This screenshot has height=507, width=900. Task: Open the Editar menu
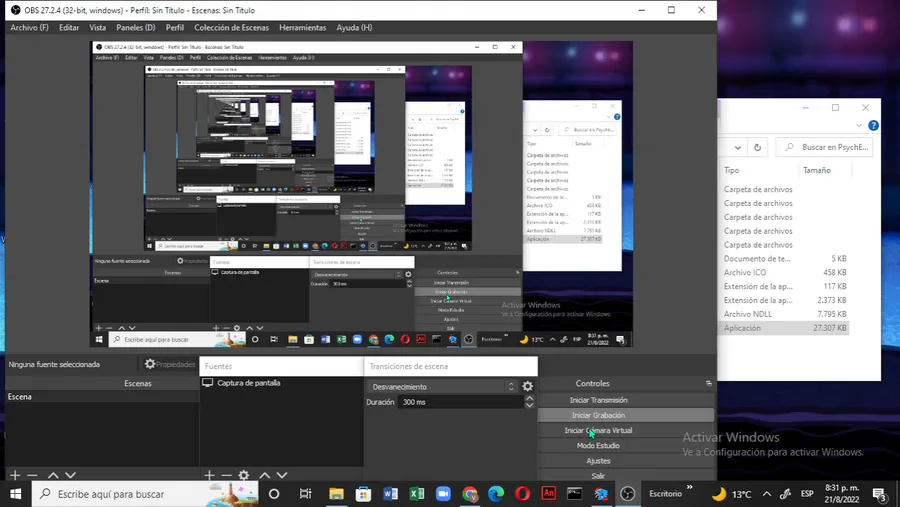[69, 28]
